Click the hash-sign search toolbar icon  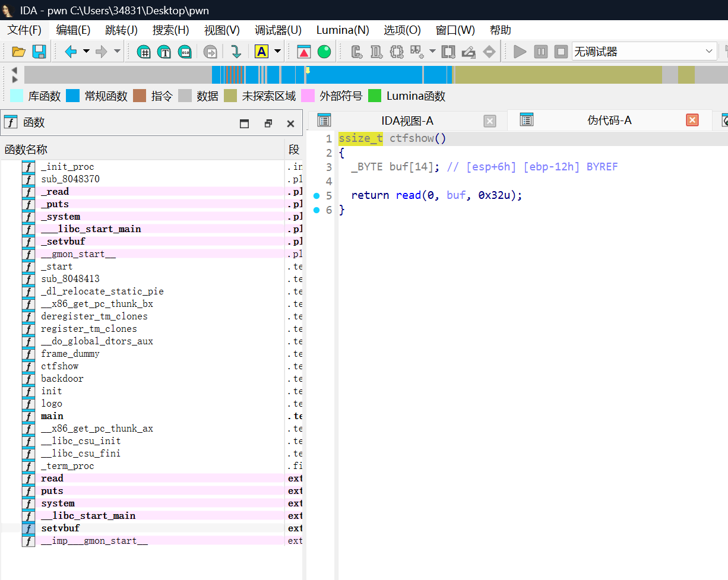(144, 52)
